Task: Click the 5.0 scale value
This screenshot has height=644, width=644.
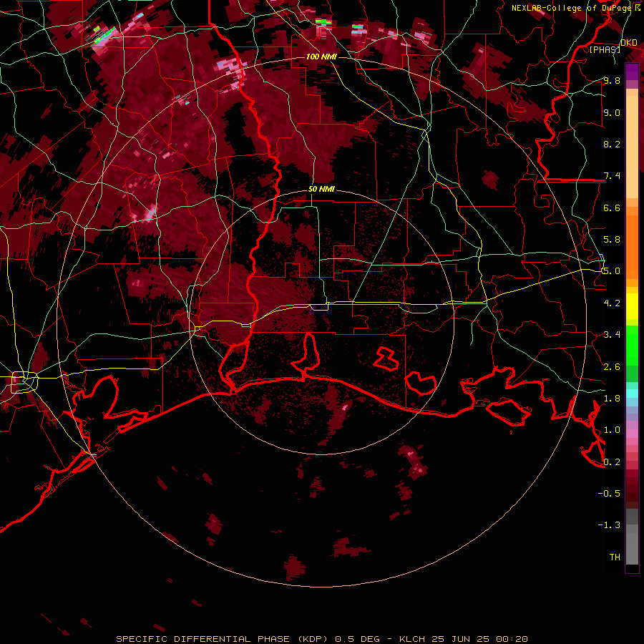Action: (611, 271)
